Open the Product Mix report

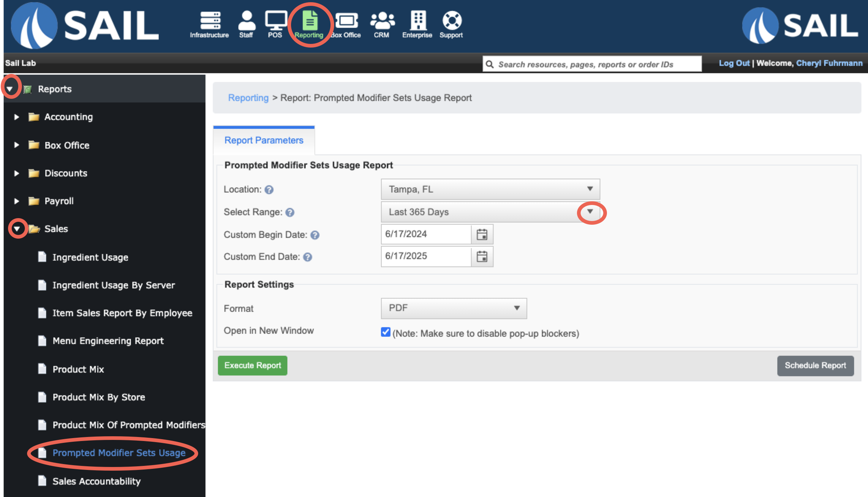coord(78,369)
